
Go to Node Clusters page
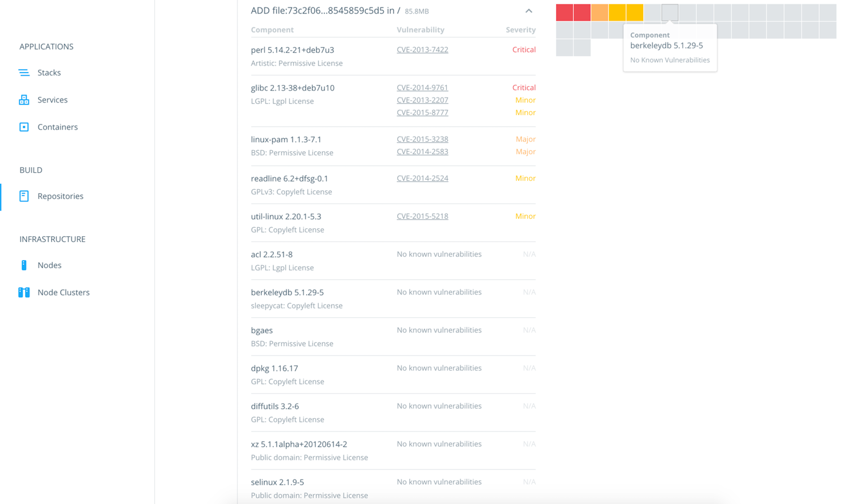(x=63, y=292)
